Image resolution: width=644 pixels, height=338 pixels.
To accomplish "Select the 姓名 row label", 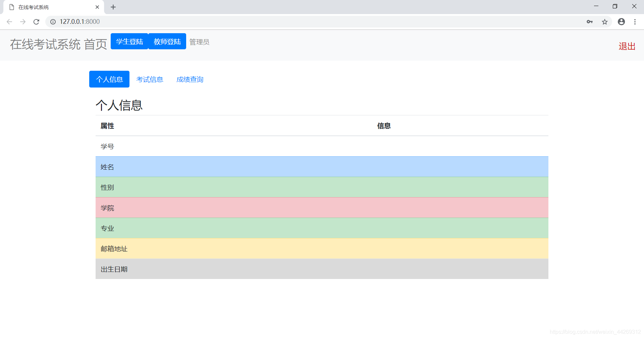I will point(107,167).
